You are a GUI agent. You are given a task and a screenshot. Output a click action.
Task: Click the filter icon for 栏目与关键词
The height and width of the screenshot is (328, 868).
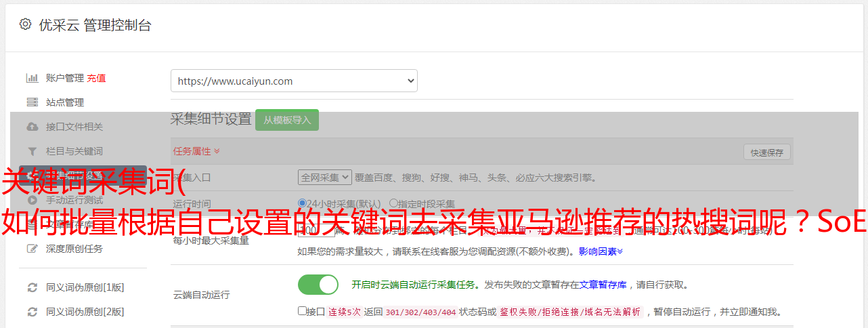32,151
